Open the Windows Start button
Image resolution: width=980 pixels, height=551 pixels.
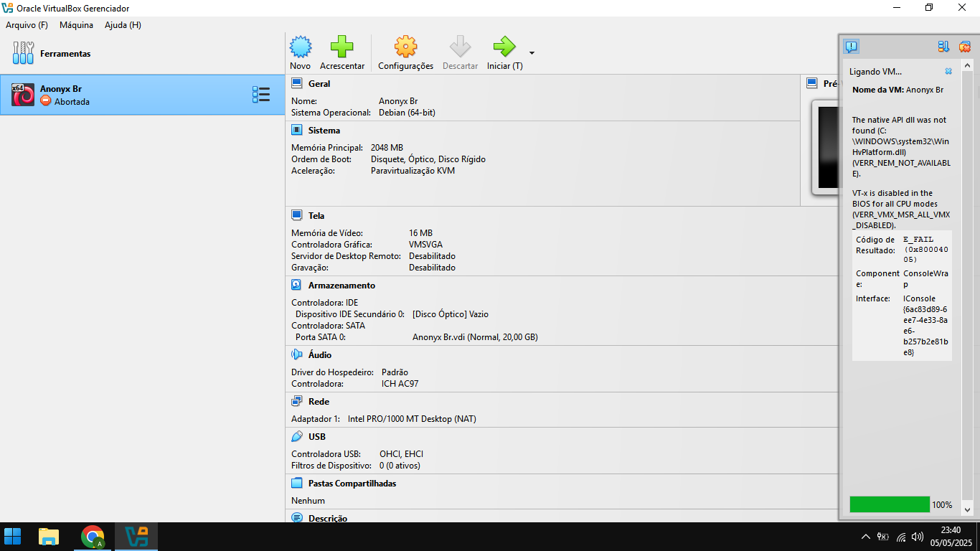pos(13,536)
